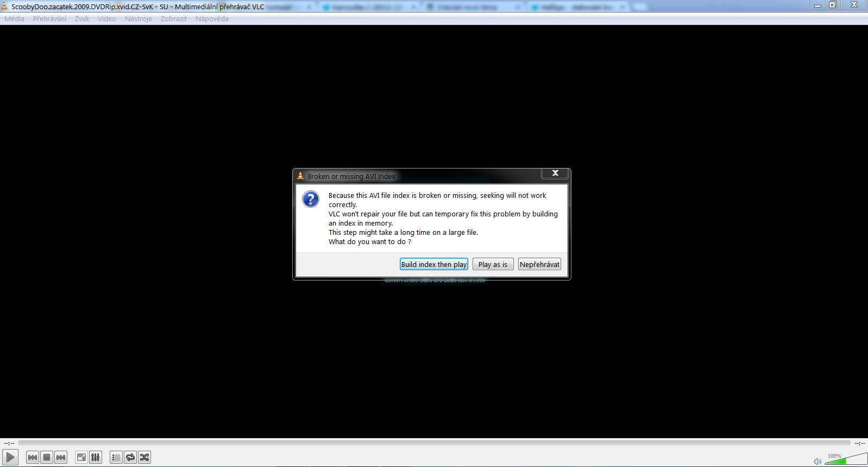Toggle loop repeat mode
Image resolution: width=868 pixels, height=467 pixels.
130,457
